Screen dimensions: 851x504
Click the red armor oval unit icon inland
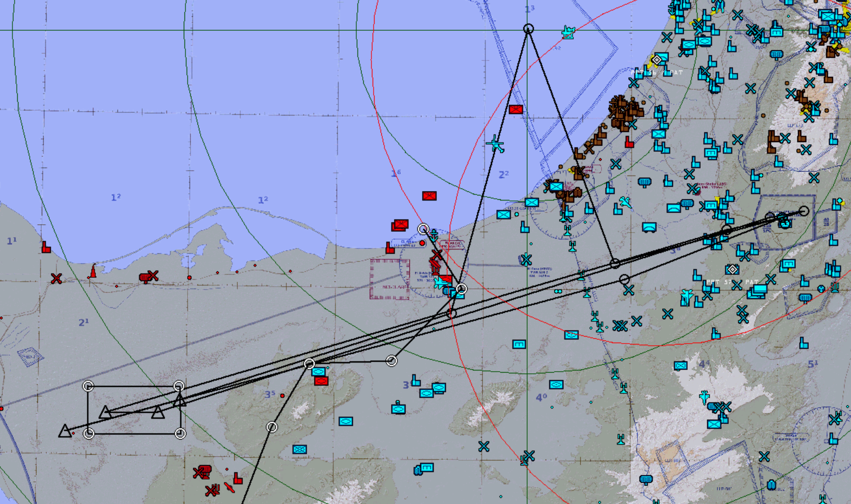(x=321, y=381)
